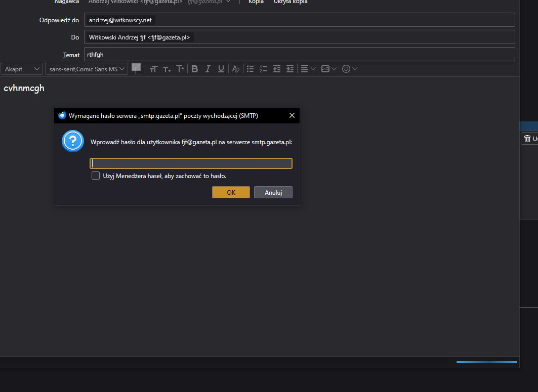This screenshot has width=538, height=392.
Task: Turn on underline formatting
Action: [x=221, y=69]
